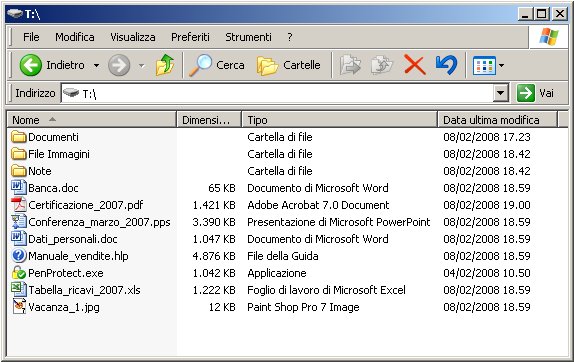Click the Move To folder icon
This screenshot has height=362, width=574.
(x=350, y=65)
